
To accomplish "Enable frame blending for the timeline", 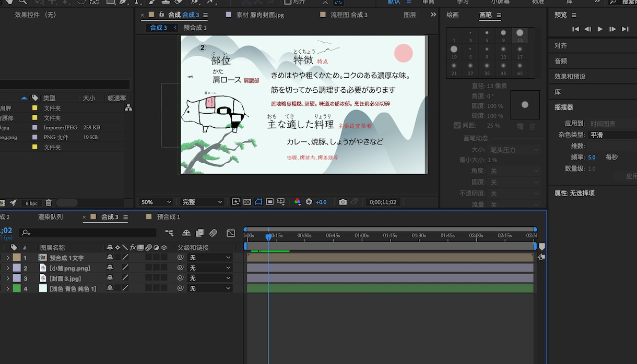I will (x=199, y=233).
